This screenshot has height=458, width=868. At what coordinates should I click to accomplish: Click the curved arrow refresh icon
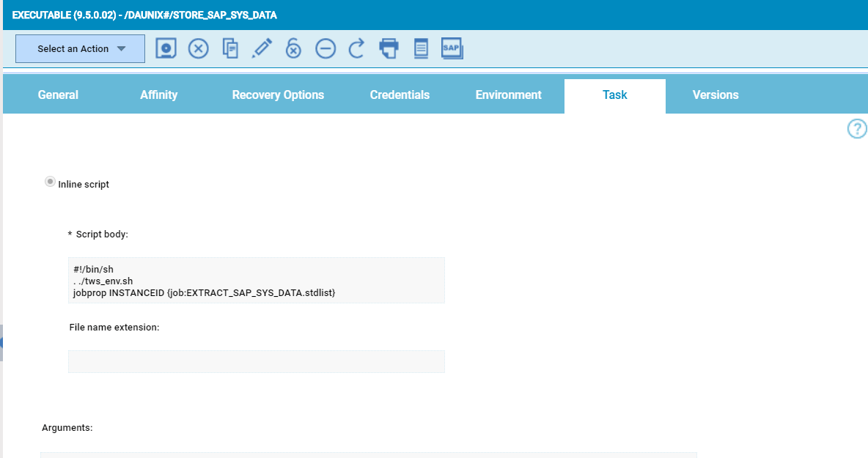pyautogui.click(x=357, y=49)
